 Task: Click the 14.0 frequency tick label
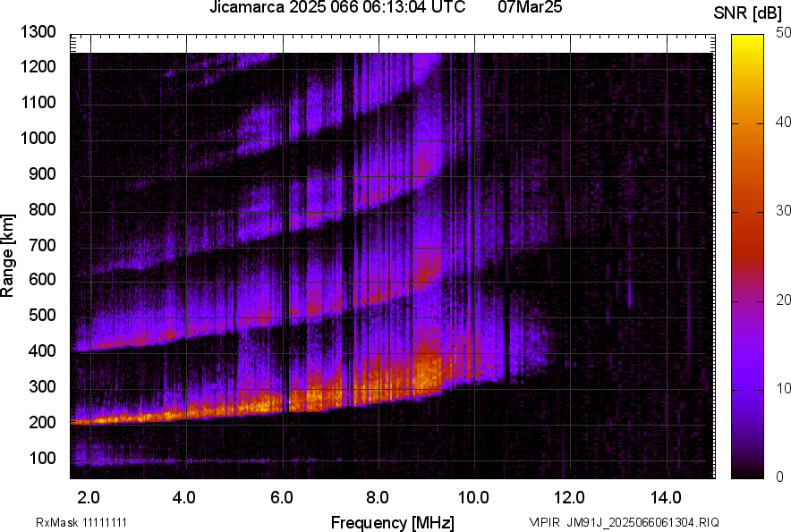(x=667, y=497)
